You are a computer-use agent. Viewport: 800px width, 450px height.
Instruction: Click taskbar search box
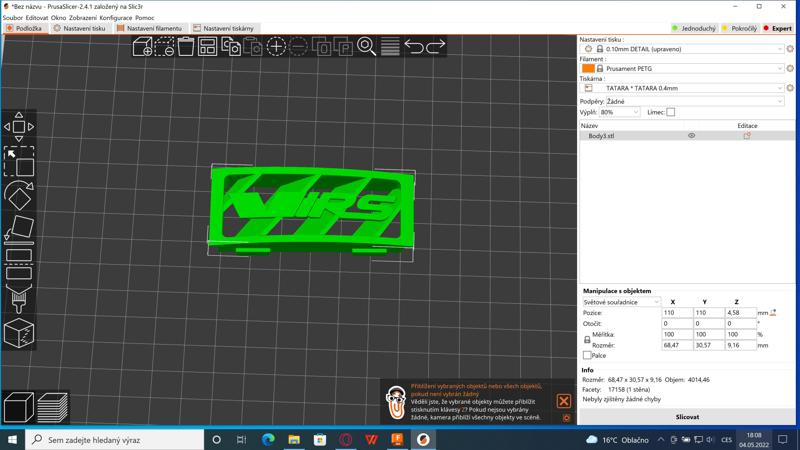114,439
